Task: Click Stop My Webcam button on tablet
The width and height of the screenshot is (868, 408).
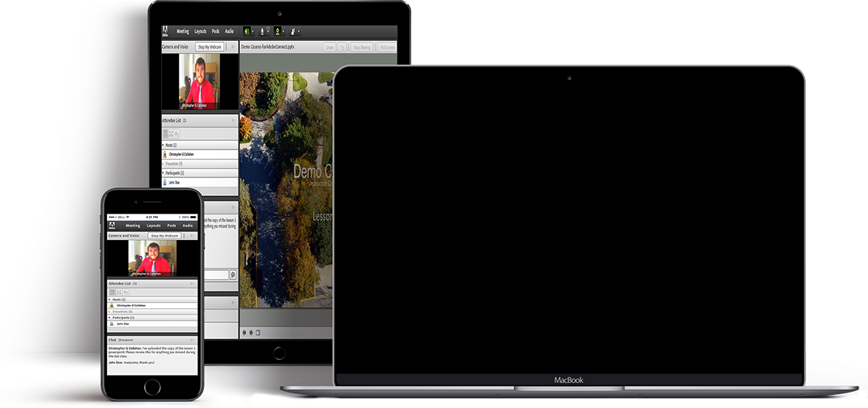Action: coord(209,47)
